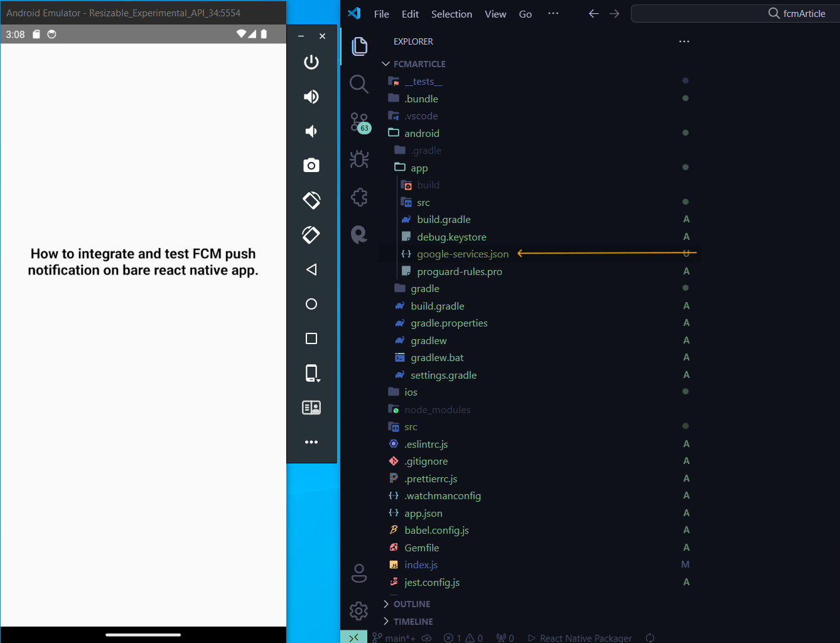The height and width of the screenshot is (643, 840).
Task: Open build.gradle inside the app folder
Action: click(540, 220)
